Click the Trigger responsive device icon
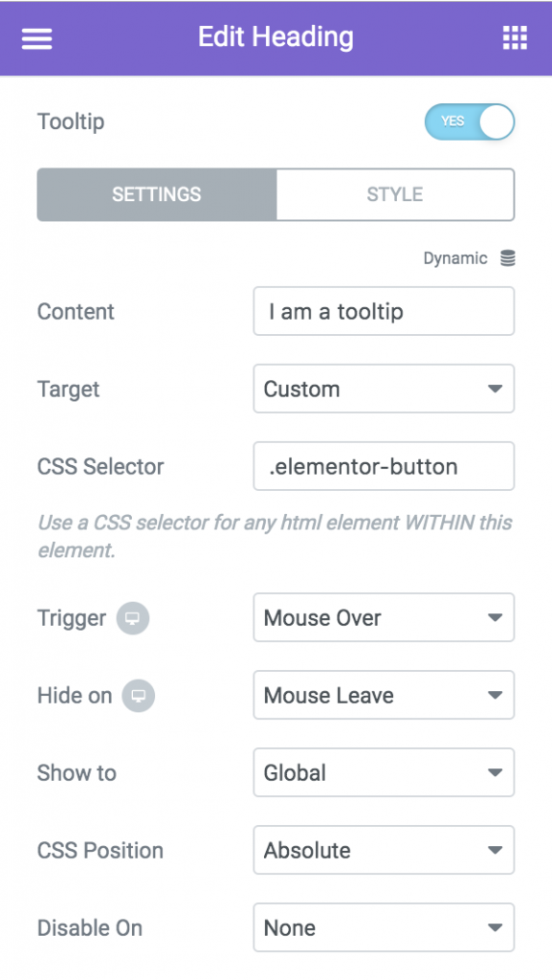The image size is (552, 980). tap(132, 618)
